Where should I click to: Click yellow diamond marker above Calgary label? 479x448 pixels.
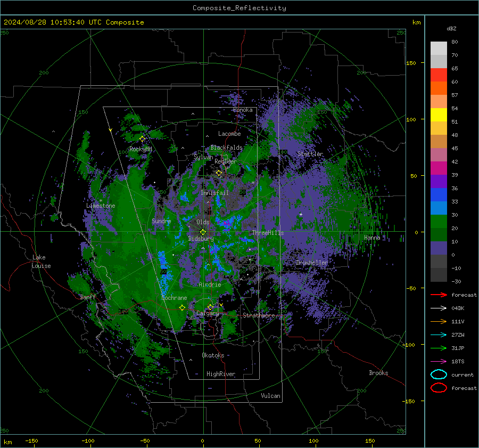(210, 307)
